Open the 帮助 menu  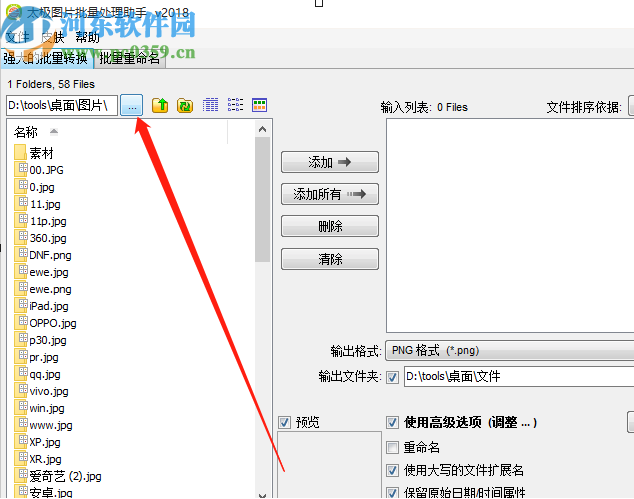pyautogui.click(x=87, y=37)
